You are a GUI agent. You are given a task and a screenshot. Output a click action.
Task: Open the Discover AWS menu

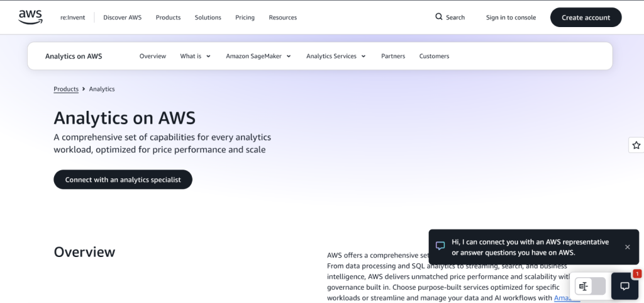(123, 17)
